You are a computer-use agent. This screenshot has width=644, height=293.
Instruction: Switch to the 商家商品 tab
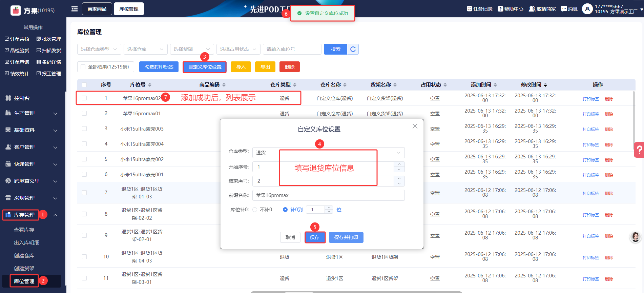click(x=97, y=9)
